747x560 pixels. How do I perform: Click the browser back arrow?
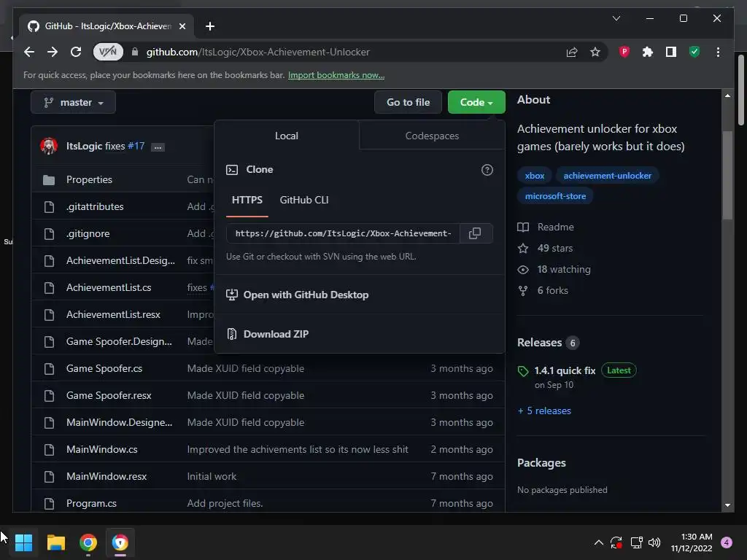29,52
